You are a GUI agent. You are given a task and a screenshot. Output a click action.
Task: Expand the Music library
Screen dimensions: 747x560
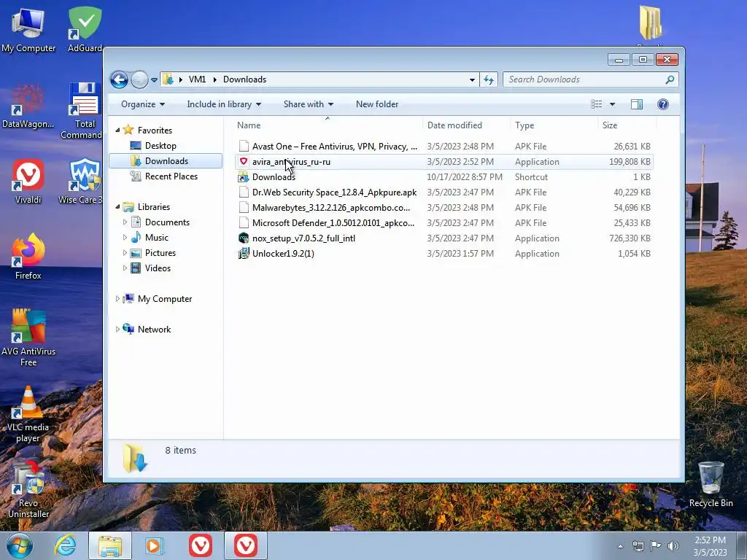coord(125,238)
